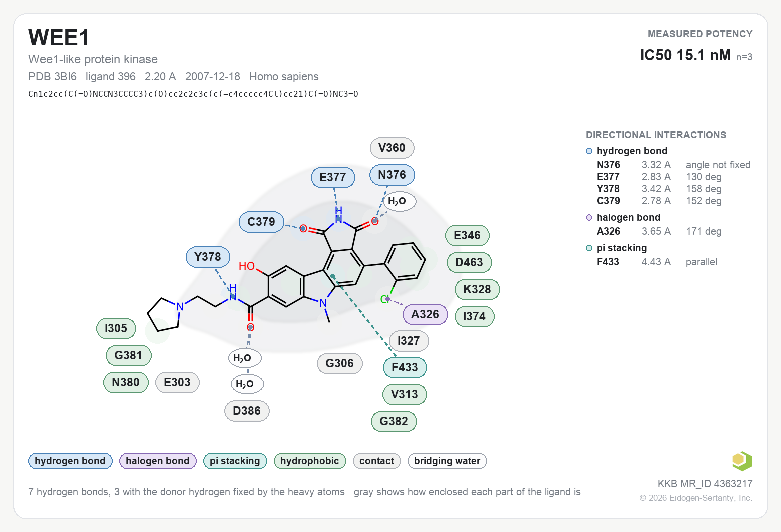Screen dimensions: 781x532
Task: Pick the K328 residue bubble
Action: 477,289
